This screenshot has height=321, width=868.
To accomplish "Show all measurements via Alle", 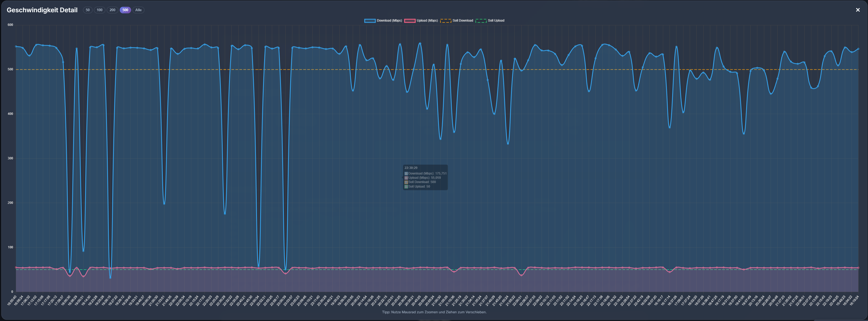I will coord(138,10).
